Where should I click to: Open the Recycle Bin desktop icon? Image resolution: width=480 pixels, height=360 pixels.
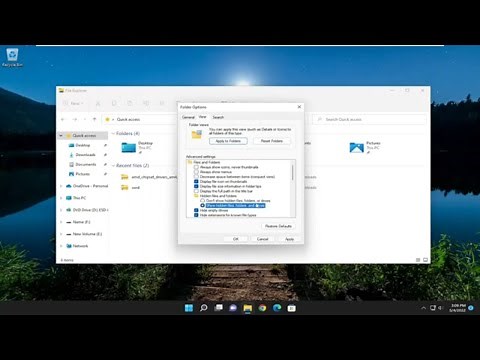point(12,57)
